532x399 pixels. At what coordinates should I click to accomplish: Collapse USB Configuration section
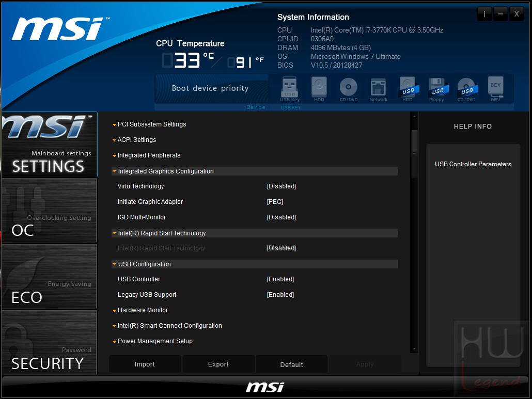pyautogui.click(x=255, y=264)
